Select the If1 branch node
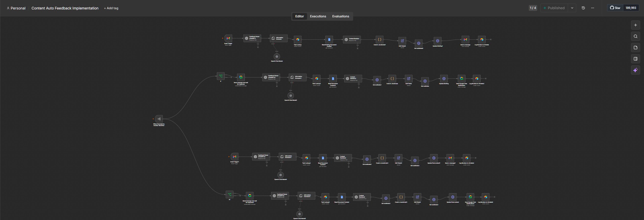Viewport: 644px width, 220px height. coord(229,195)
